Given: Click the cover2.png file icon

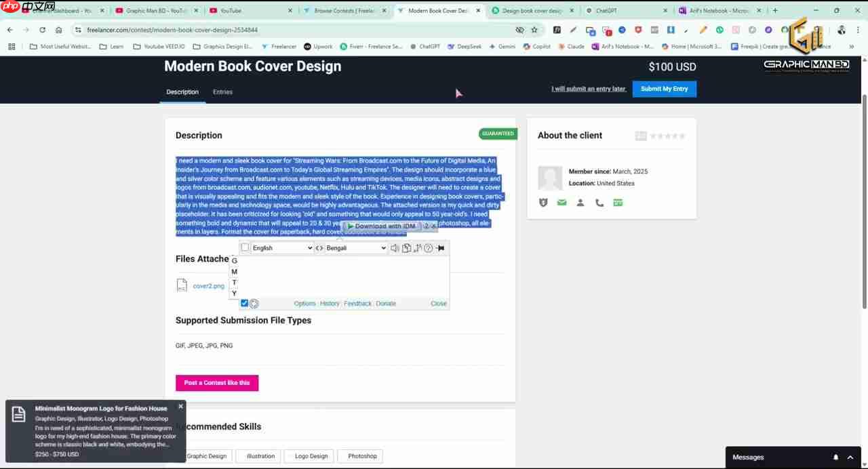Looking at the screenshot, I should pos(182,285).
